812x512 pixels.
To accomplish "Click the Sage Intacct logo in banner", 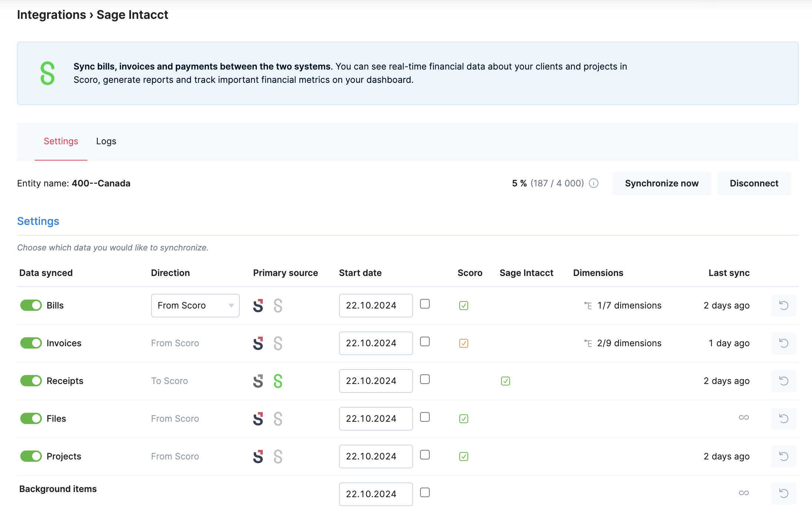I will point(47,73).
